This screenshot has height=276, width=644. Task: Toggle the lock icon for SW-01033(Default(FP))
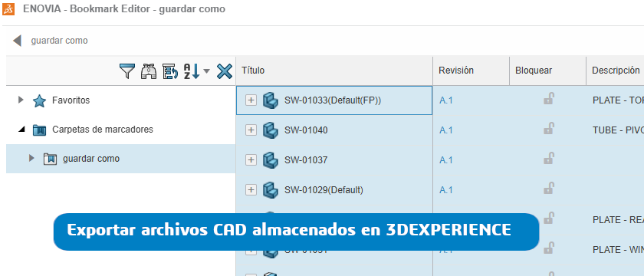point(549,99)
